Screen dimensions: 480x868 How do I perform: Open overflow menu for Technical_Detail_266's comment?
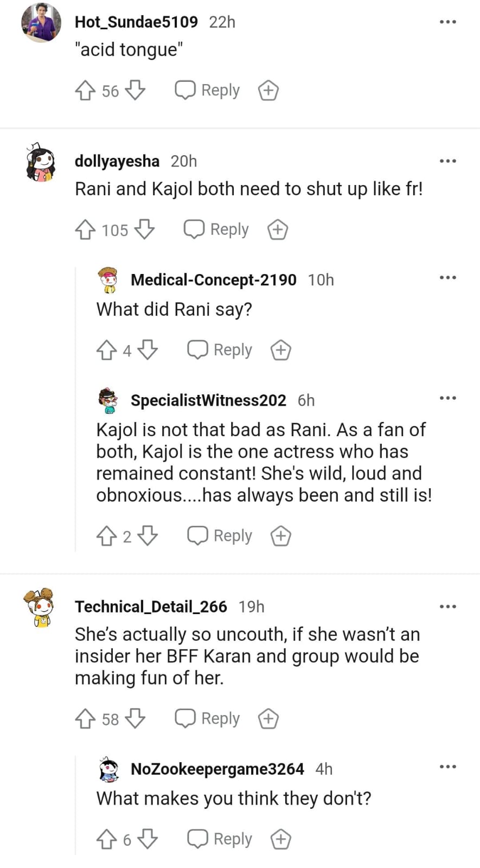[447, 607]
